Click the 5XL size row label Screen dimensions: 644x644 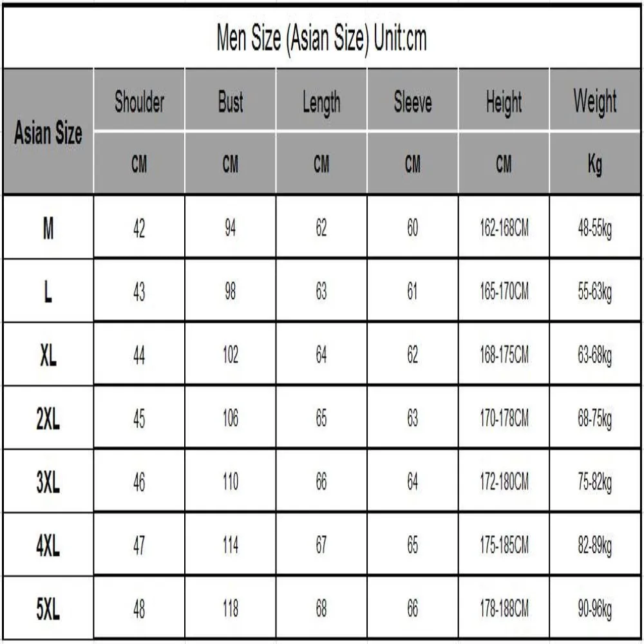48,609
